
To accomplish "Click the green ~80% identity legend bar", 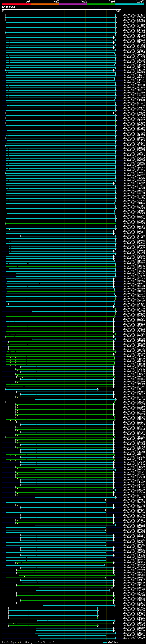I will 101,4.
